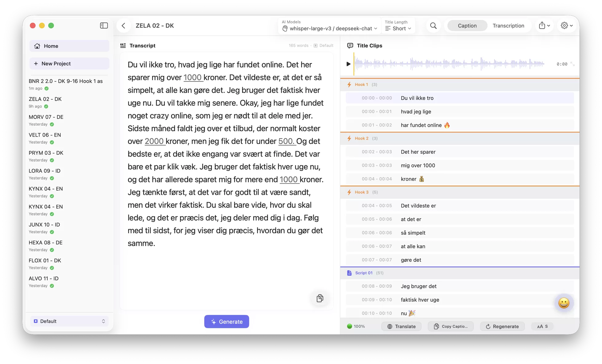This screenshot has height=364, width=602.
Task: Open project MORV 07 - DE
Action: [69, 120]
